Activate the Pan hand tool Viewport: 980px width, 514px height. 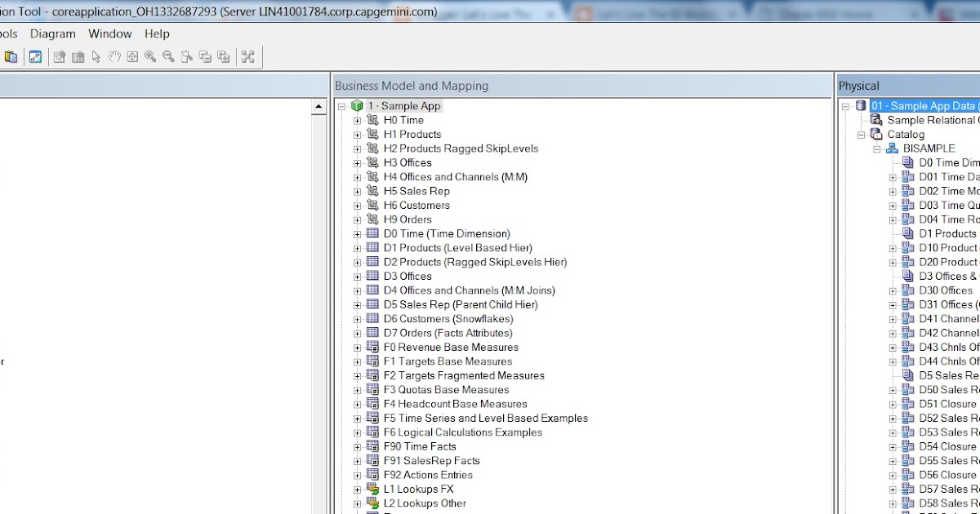click(114, 56)
